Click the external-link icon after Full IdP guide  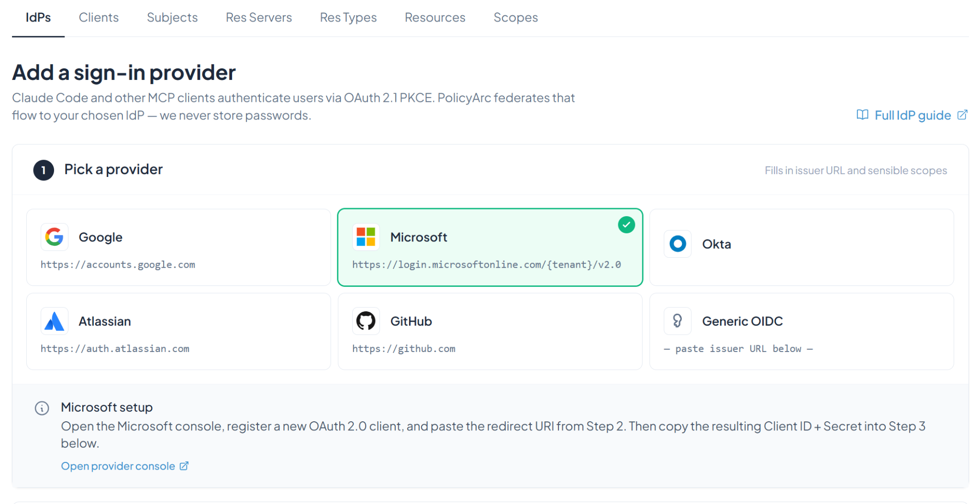point(962,115)
